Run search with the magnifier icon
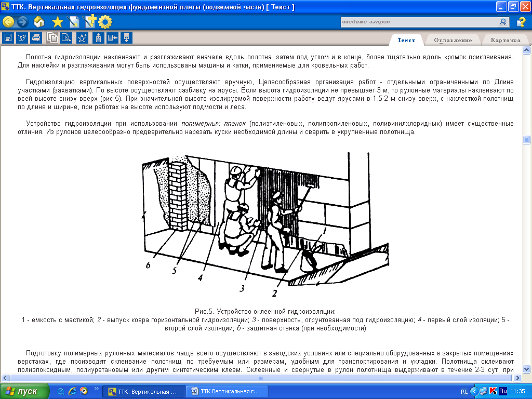532x399 pixels. 503,22
